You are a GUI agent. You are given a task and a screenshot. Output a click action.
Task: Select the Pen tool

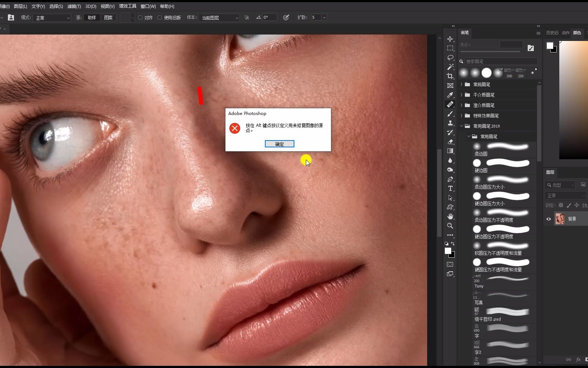pos(450,179)
